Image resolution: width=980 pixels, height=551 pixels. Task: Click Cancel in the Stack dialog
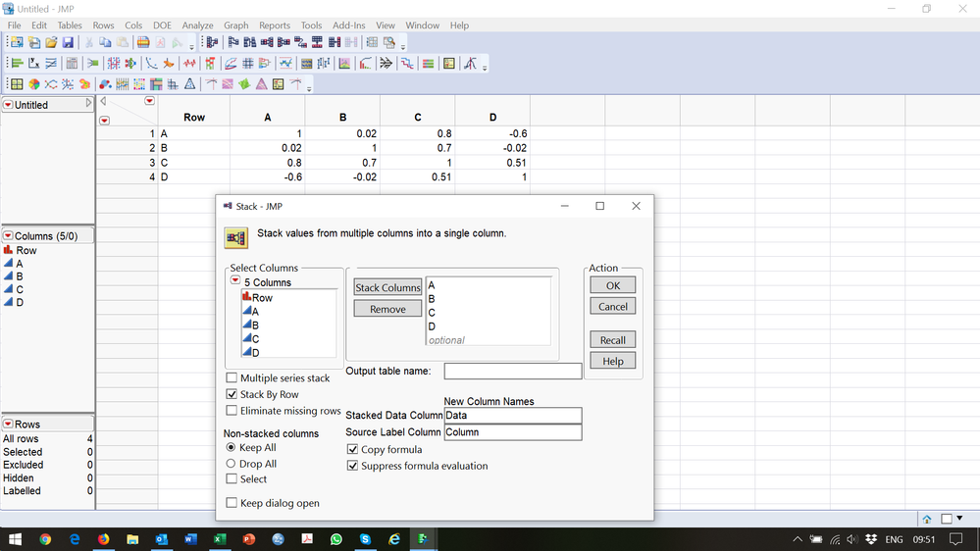(x=612, y=306)
